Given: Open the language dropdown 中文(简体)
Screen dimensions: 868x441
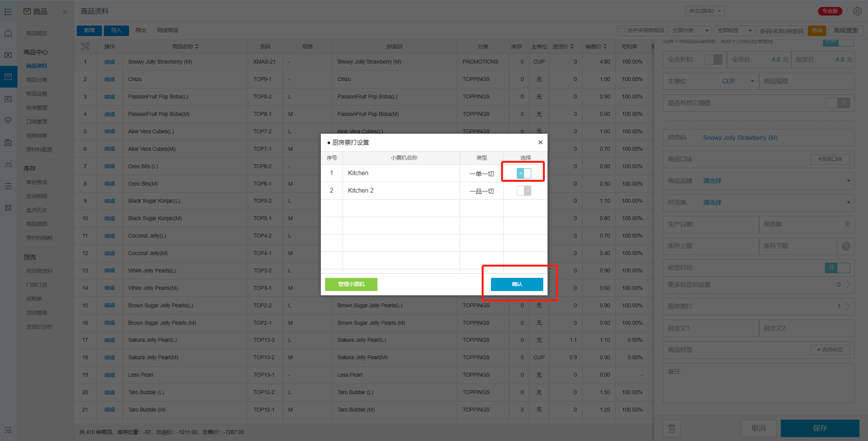Looking at the screenshot, I should coord(705,11).
